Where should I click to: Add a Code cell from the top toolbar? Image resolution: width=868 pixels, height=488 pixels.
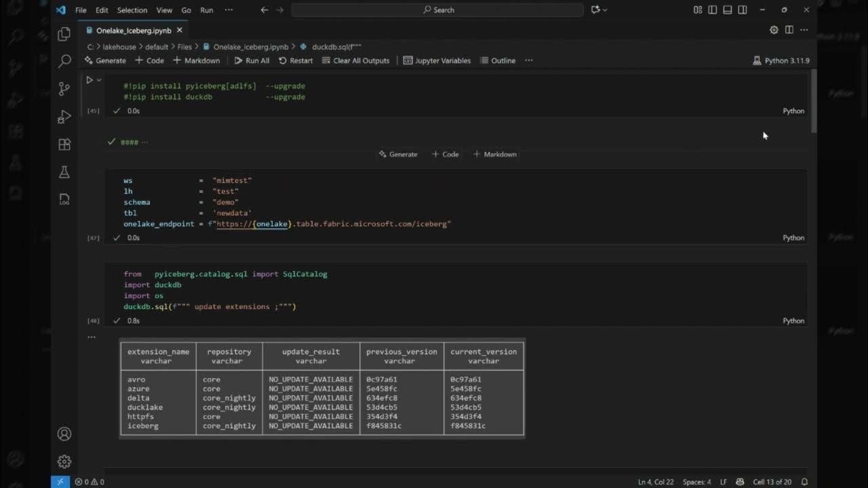pos(149,60)
